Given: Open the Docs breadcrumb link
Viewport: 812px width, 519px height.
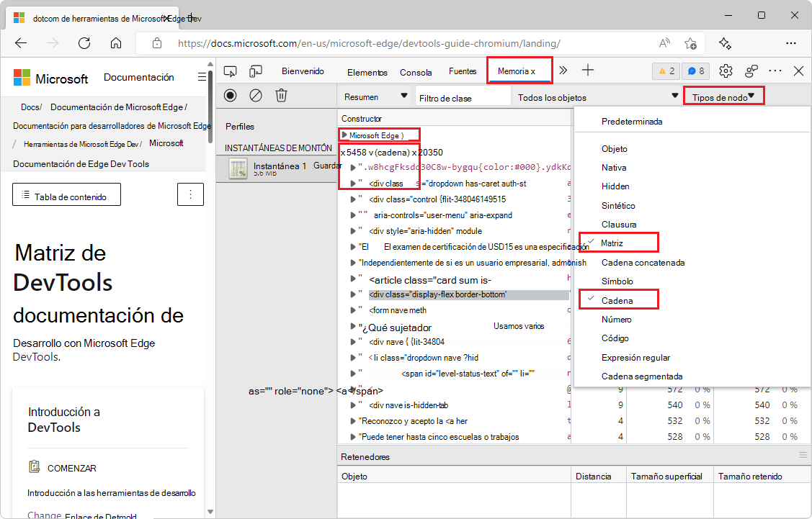Looking at the screenshot, I should [x=31, y=107].
